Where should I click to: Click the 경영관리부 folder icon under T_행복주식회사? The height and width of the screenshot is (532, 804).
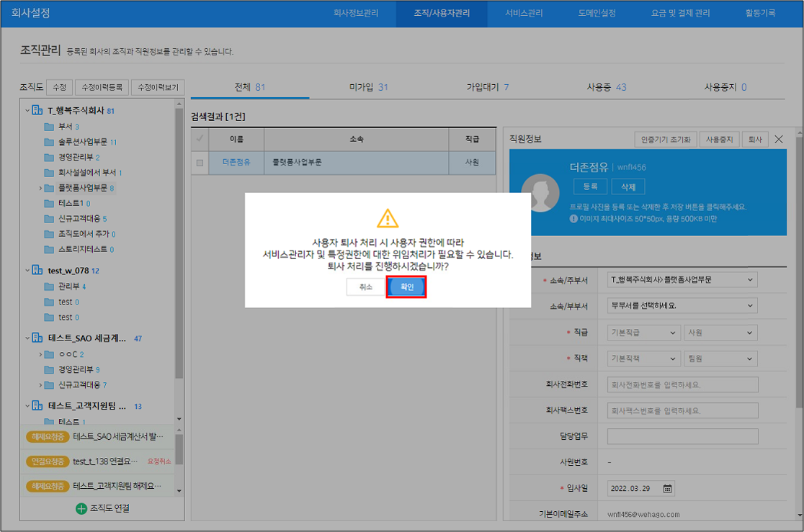[49, 158]
